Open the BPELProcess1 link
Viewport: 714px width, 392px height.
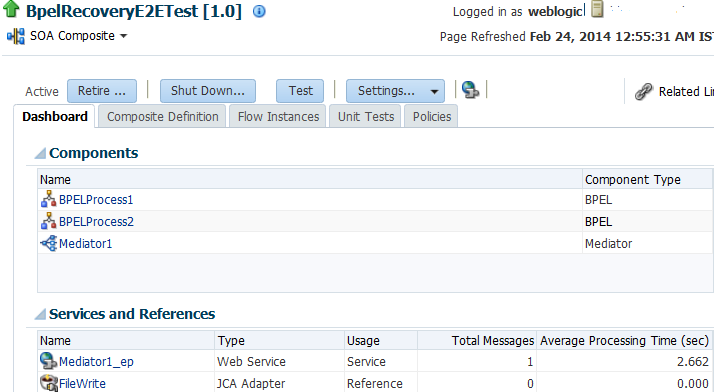[x=96, y=200]
